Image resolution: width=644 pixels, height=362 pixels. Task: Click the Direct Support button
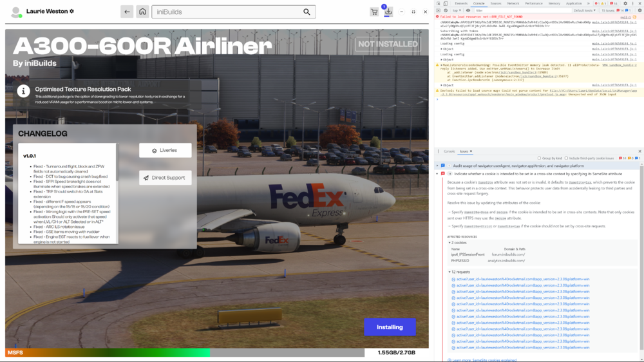point(165,178)
